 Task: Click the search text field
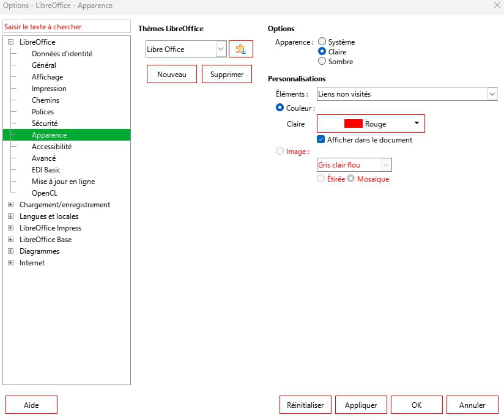[x=67, y=27]
